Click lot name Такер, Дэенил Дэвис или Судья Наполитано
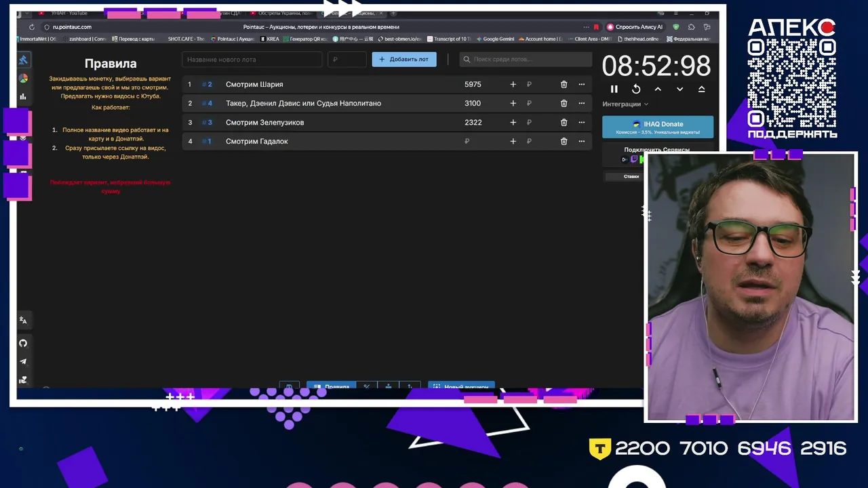 pyautogui.click(x=303, y=103)
